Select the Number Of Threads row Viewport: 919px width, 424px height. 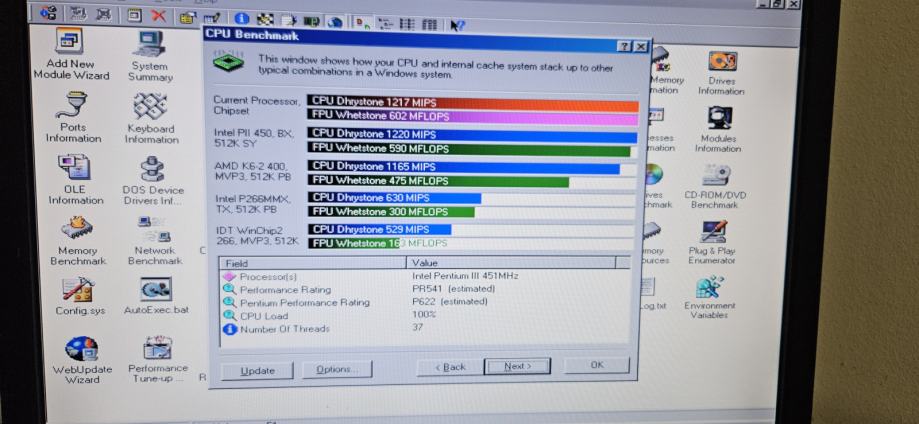(x=425, y=328)
